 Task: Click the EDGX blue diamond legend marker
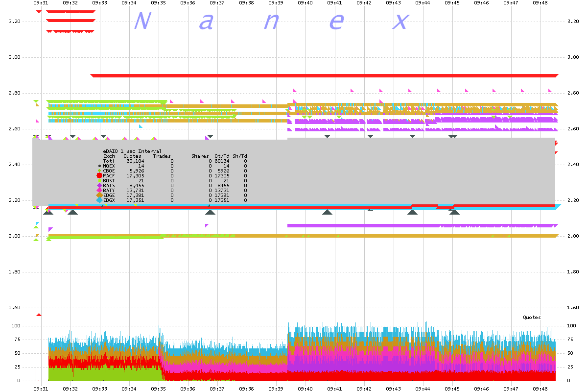click(x=99, y=200)
